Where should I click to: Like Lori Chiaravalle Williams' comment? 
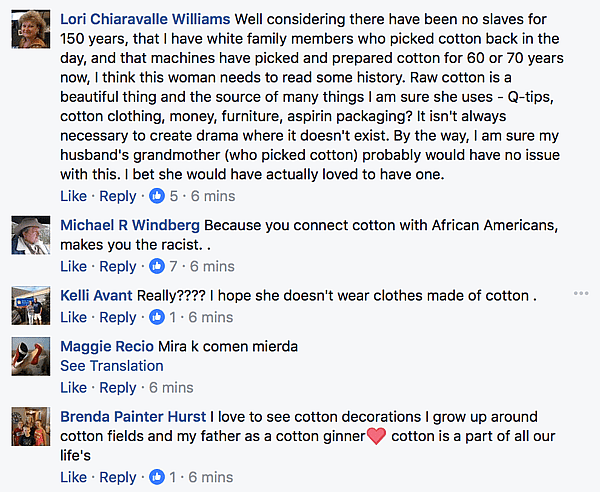point(73,196)
